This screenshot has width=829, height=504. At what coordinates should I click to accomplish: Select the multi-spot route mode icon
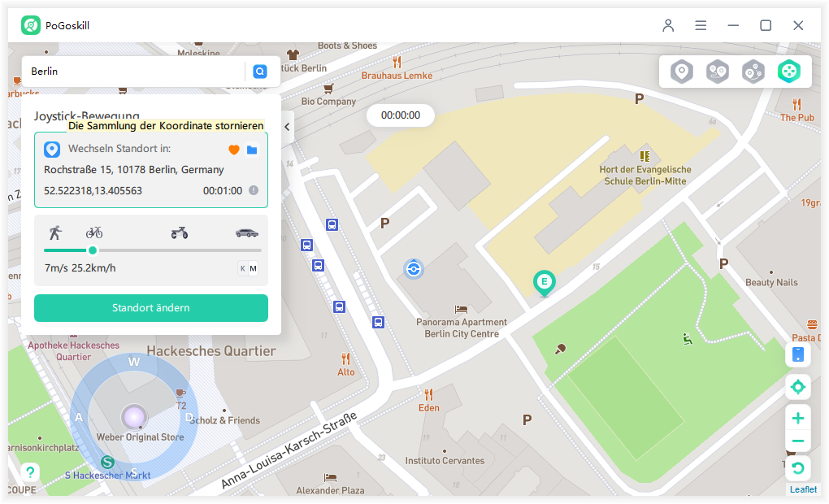753,72
